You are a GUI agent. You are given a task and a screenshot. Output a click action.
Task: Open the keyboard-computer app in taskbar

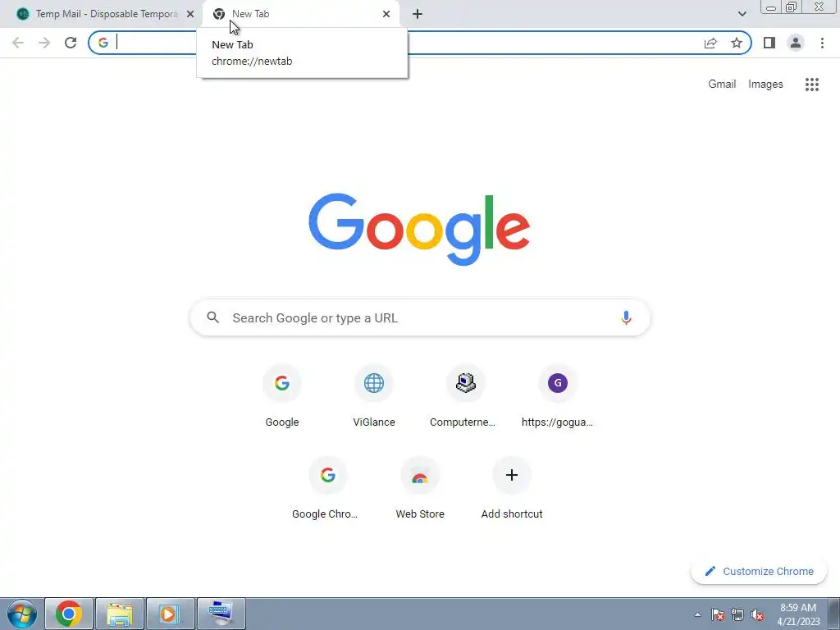pyautogui.click(x=221, y=614)
